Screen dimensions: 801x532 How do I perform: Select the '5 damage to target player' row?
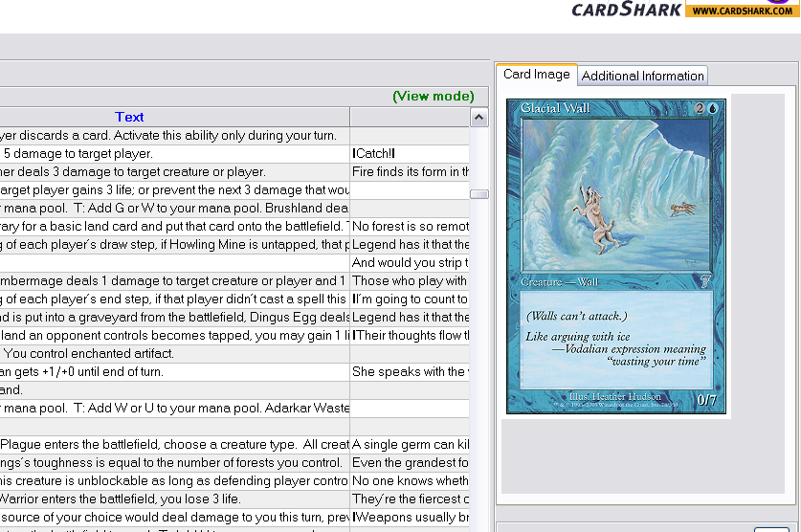(175, 154)
